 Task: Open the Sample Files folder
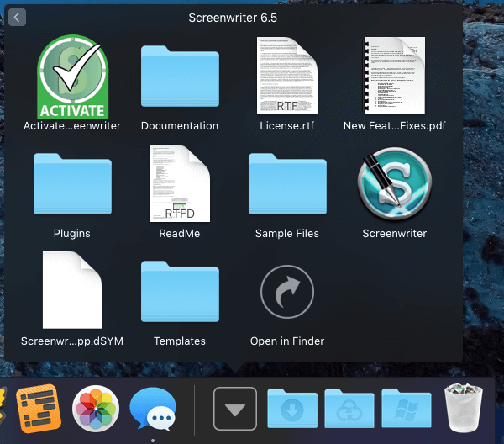point(287,184)
